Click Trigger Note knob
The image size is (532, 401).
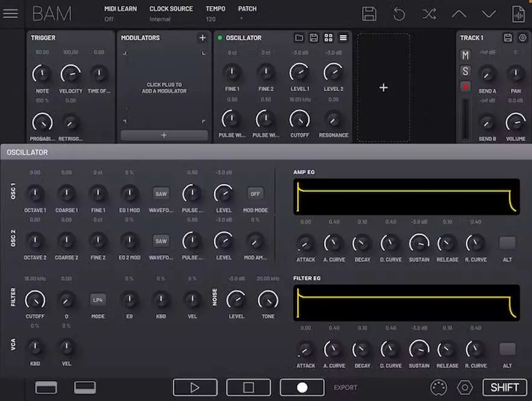click(42, 74)
